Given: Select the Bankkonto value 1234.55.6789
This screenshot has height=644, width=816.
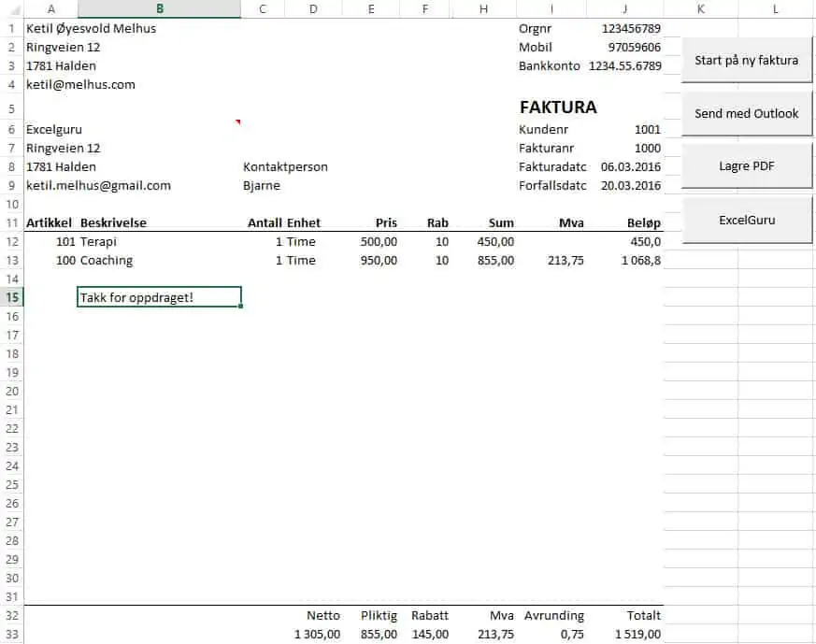Looking at the screenshot, I should coord(625,66).
